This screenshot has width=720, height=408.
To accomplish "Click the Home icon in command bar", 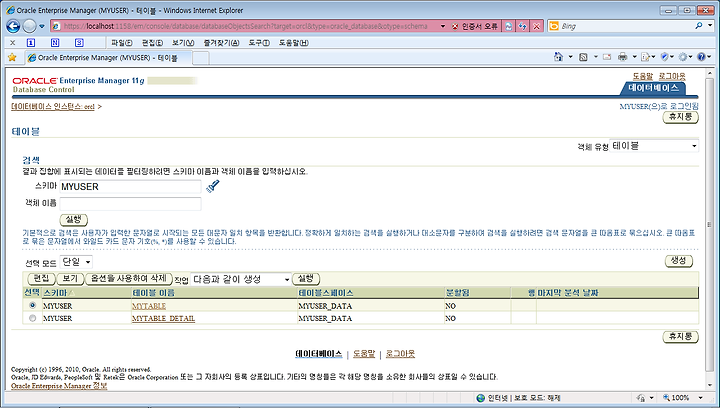I will click(x=558, y=57).
